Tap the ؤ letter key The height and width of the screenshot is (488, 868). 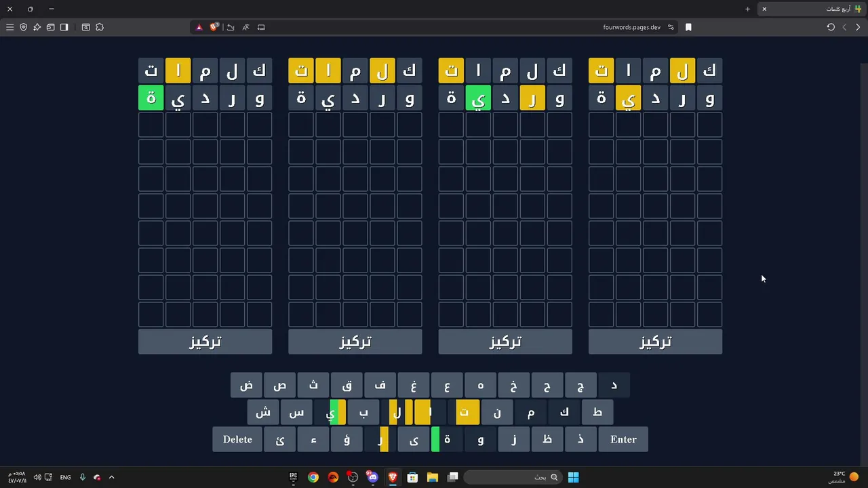[347, 439]
